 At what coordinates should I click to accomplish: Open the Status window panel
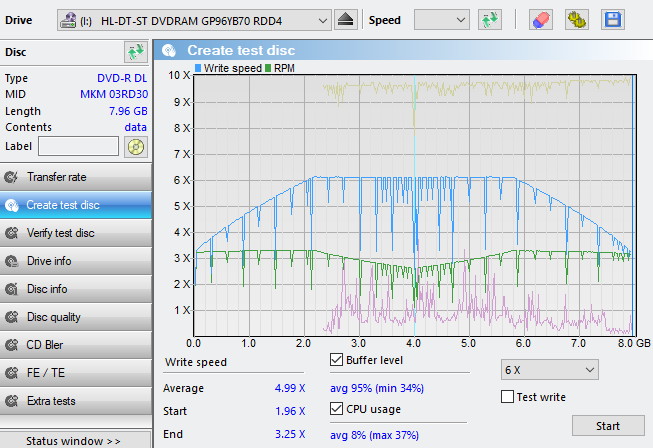pos(76,440)
